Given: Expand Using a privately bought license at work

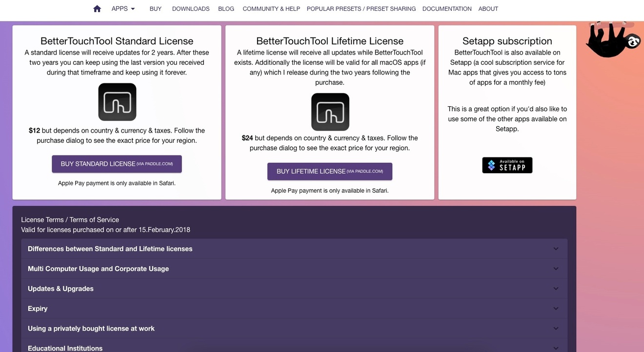Looking at the screenshot, I should pos(294,329).
